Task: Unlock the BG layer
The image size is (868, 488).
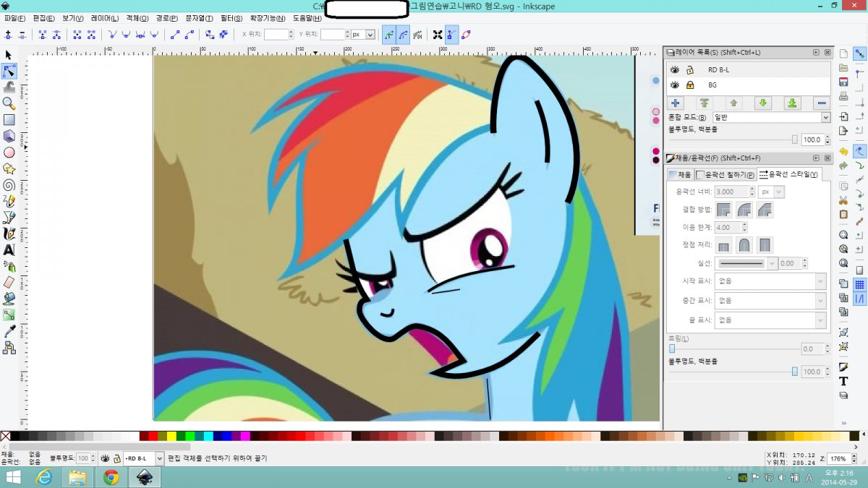Action: click(690, 85)
